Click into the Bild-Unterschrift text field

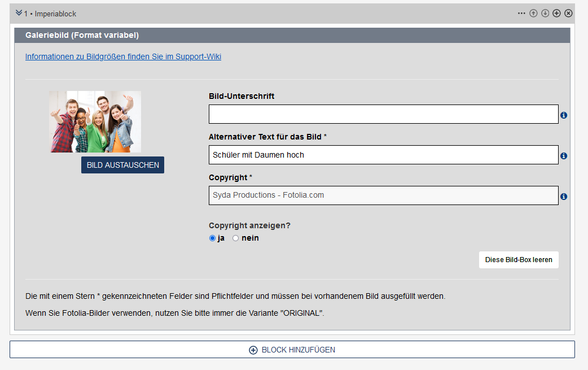[383, 114]
